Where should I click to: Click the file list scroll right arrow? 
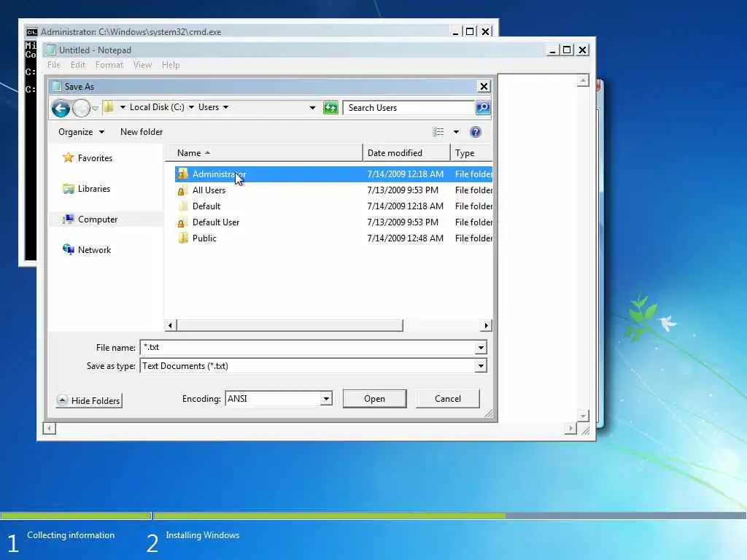tap(486, 326)
